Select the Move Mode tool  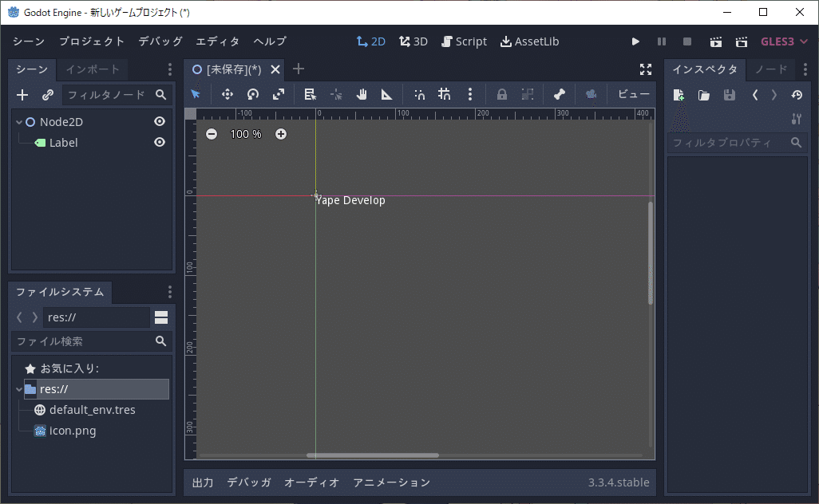(227, 94)
